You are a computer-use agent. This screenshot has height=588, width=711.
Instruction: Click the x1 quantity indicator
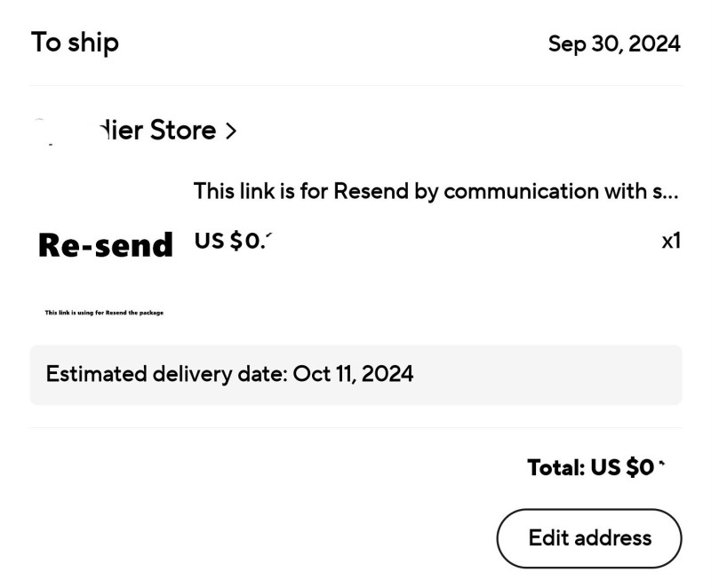pos(671,241)
